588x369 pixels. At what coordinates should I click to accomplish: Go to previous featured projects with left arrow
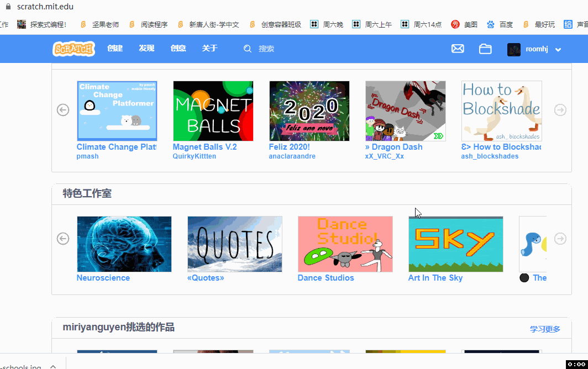[63, 110]
